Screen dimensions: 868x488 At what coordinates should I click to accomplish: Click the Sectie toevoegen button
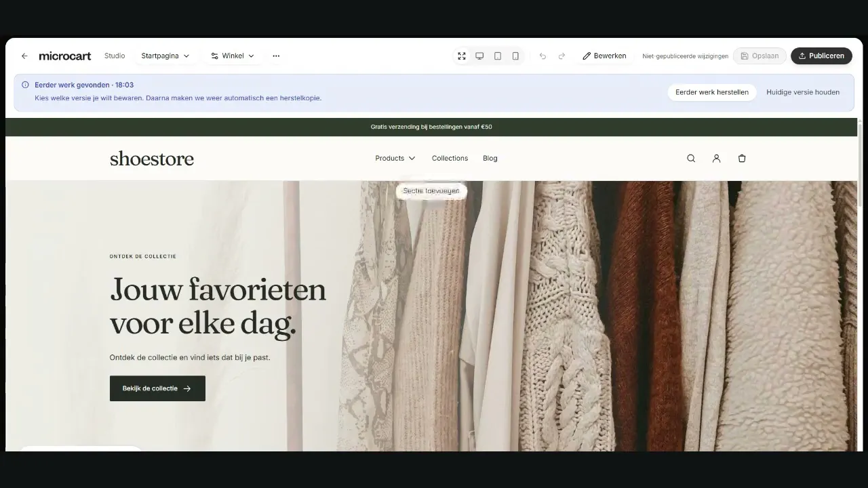(431, 191)
